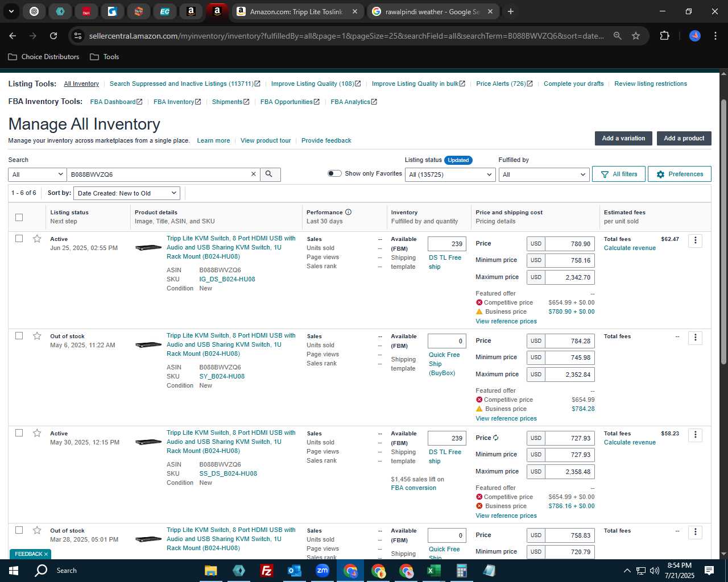728x582 pixels.
Task: Check the select-all checkbox in table header
Action: 19,217
